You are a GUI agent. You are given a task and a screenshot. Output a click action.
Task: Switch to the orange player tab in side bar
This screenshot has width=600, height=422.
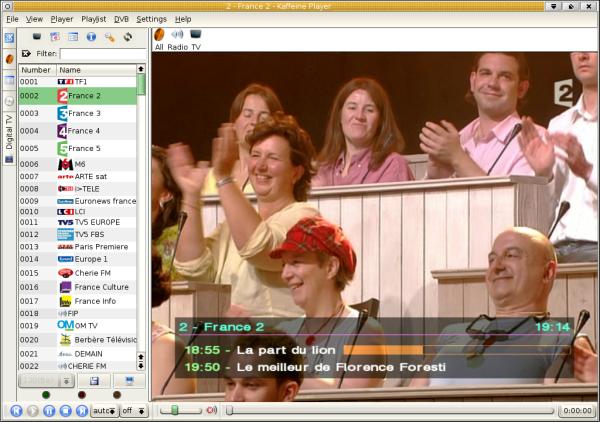9,59
